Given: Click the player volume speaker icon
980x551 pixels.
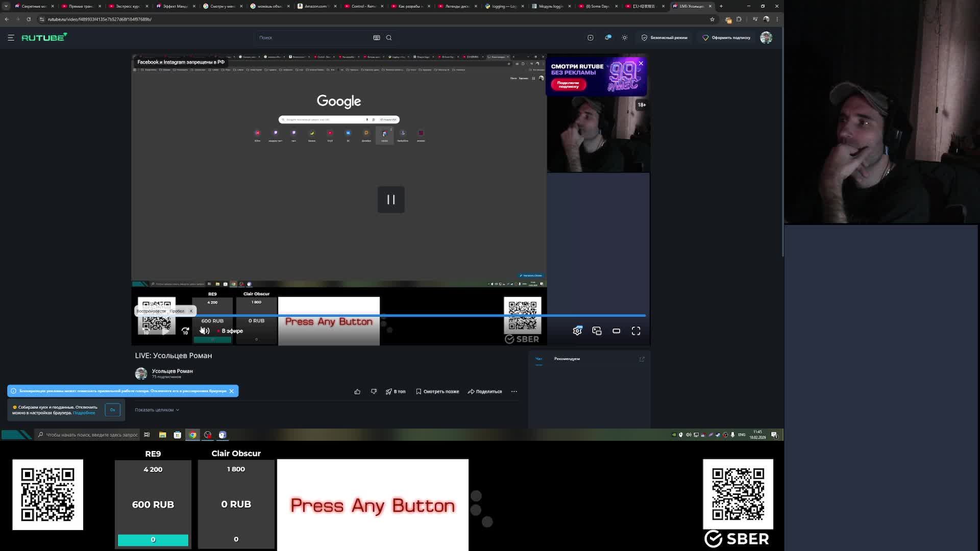Looking at the screenshot, I should click(205, 331).
